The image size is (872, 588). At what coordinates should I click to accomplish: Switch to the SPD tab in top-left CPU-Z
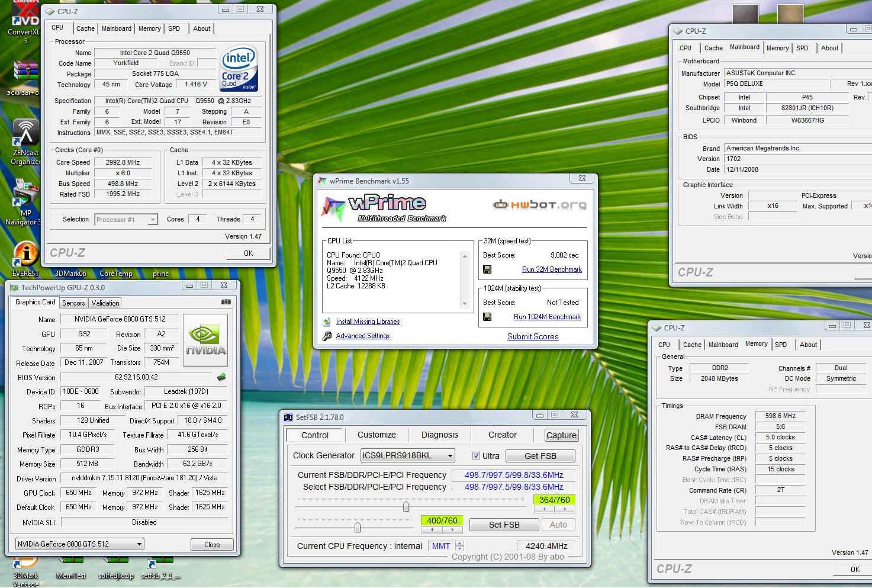coord(174,28)
